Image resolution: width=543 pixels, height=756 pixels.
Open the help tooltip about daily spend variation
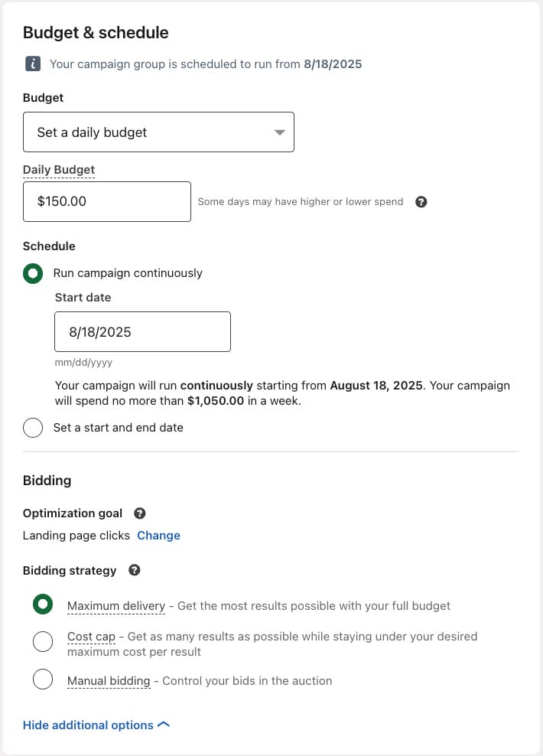421,201
